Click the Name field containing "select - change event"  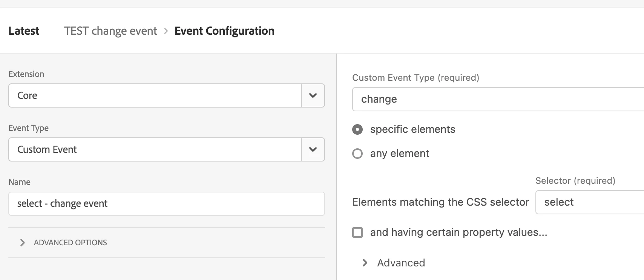pos(166,204)
